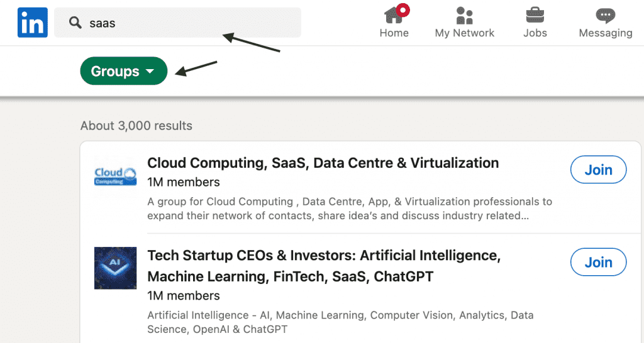Expand the Groups filter dropdown
The image size is (644, 343).
click(123, 71)
